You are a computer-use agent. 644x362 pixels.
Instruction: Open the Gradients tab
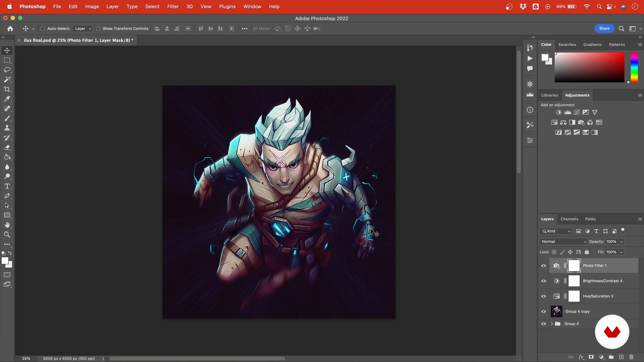[593, 44]
